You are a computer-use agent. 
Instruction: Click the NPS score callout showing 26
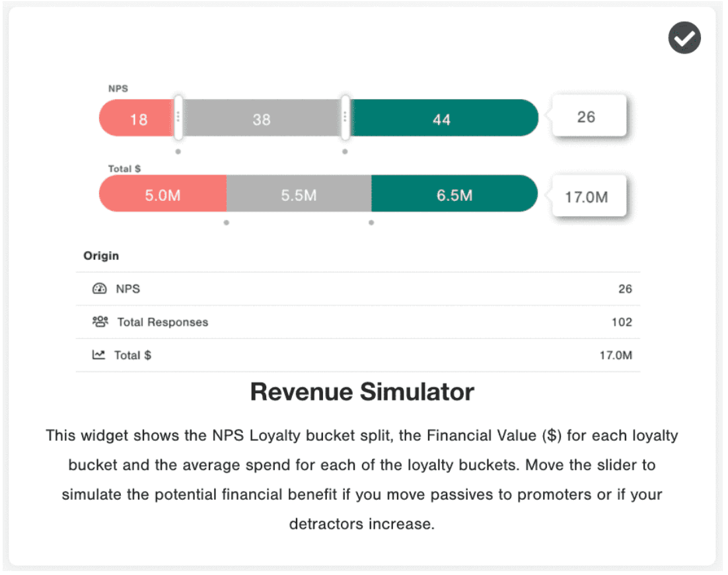(x=587, y=117)
